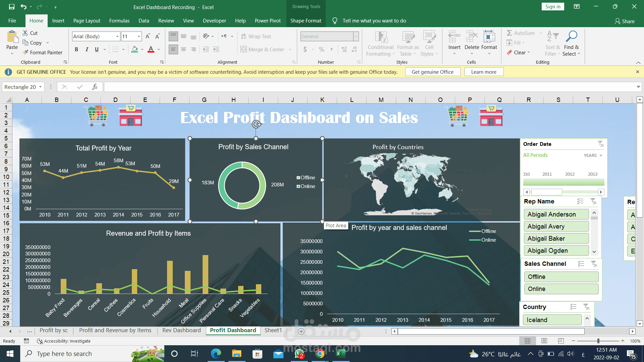Click the Get genuine Office button
The width and height of the screenshot is (644, 362).
pos(432,72)
